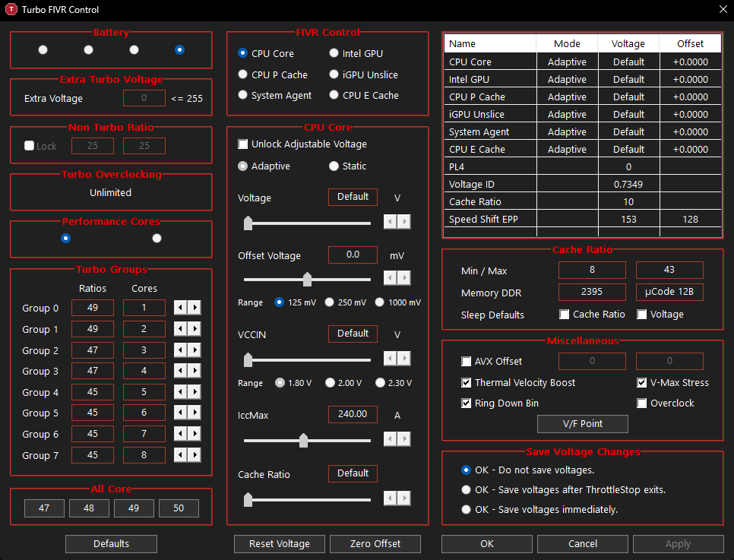Select CPU E Cache radio button
This screenshot has width=734, height=560.
pyautogui.click(x=334, y=94)
